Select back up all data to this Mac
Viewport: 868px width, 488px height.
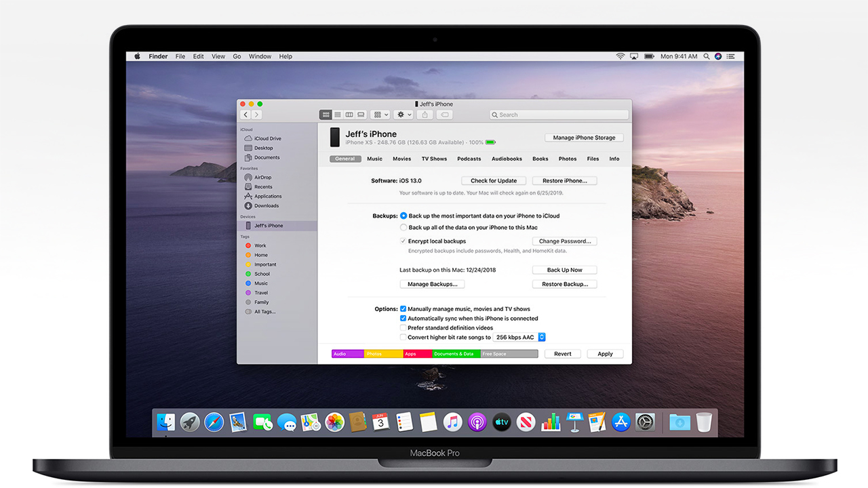tap(403, 227)
